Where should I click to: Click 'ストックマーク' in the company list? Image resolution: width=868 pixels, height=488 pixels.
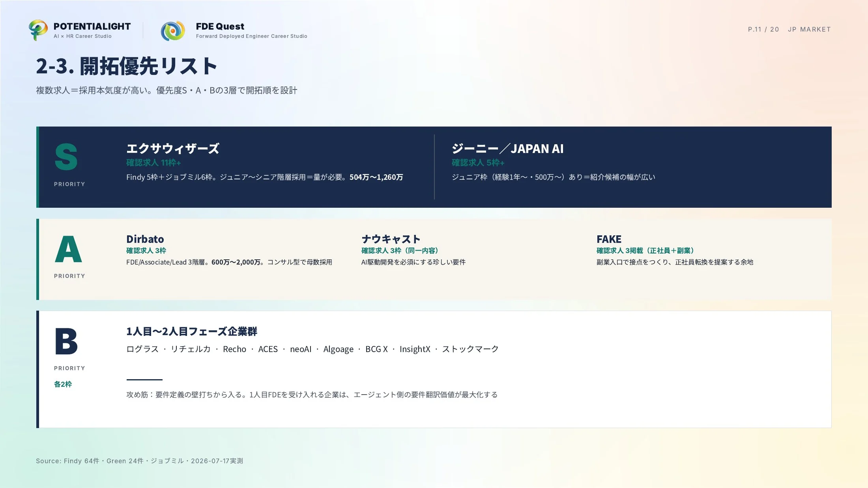[x=471, y=349]
